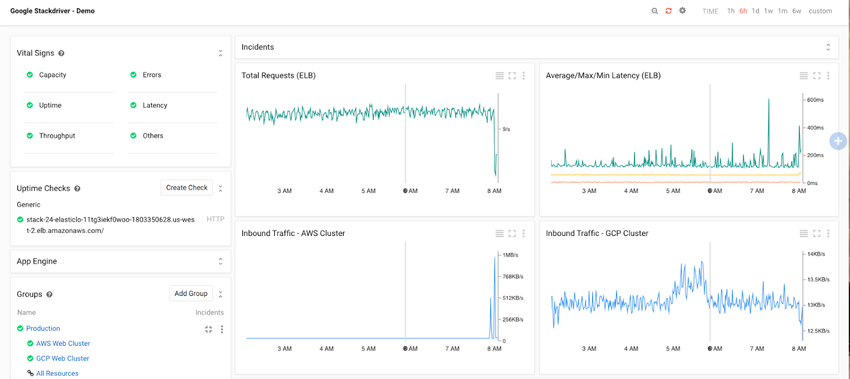
Task: Expand the App Engine section
Action: click(x=220, y=261)
